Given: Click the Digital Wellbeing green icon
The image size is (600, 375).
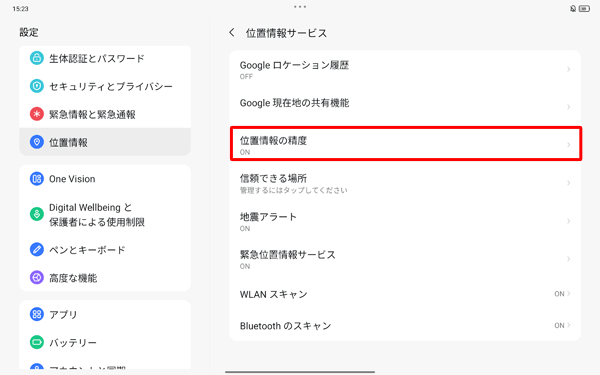Looking at the screenshot, I should tap(37, 214).
